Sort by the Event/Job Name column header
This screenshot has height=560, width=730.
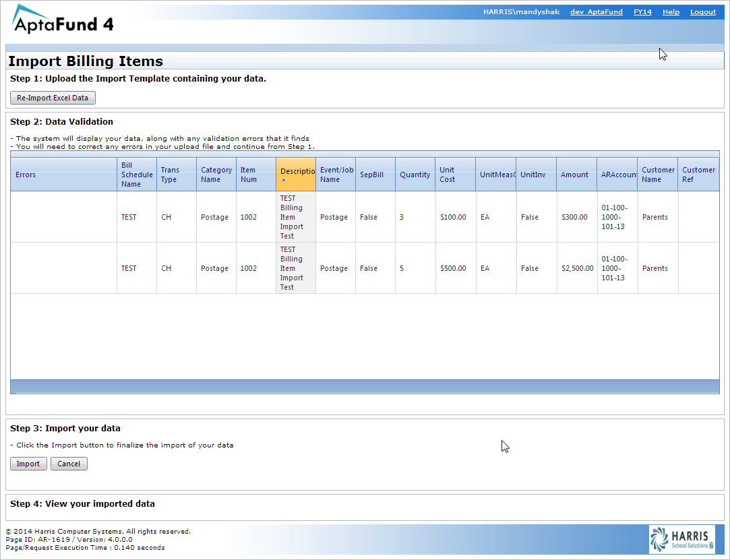point(336,175)
